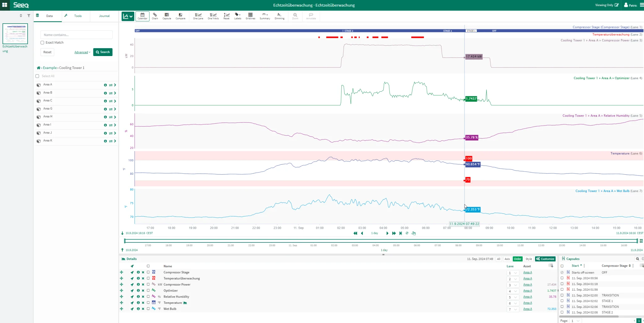Step display range forward half
The image size is (644, 323).
tap(387, 233)
